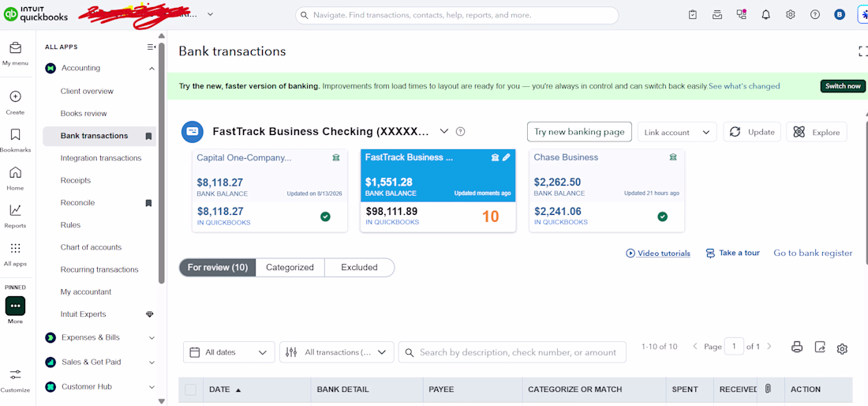
Task: Expand Expenses & Bills section
Action: tap(152, 337)
